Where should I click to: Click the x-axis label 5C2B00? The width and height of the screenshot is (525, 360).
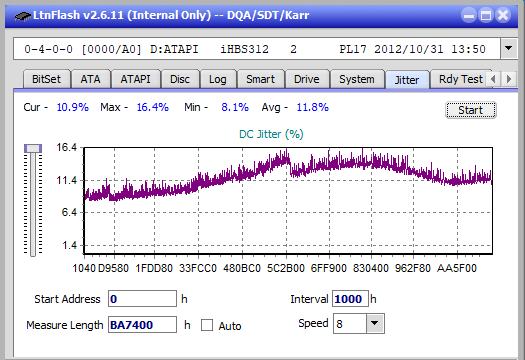[286, 268]
